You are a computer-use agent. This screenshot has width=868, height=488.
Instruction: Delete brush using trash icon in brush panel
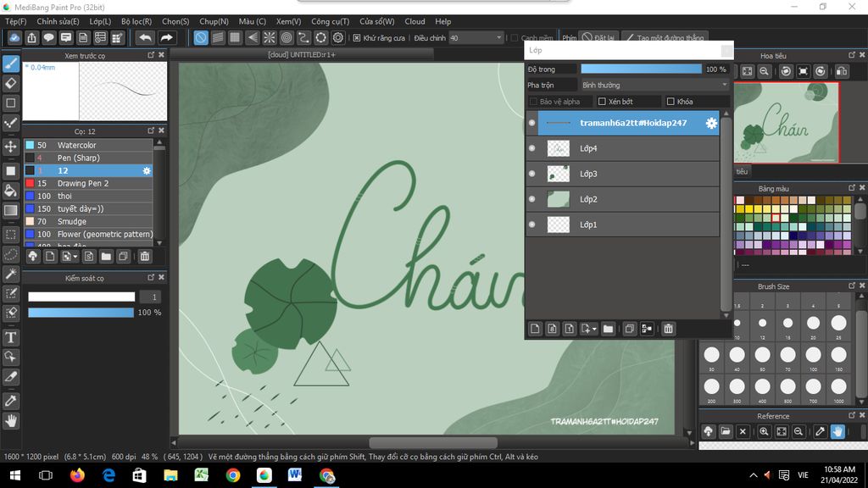(144, 256)
